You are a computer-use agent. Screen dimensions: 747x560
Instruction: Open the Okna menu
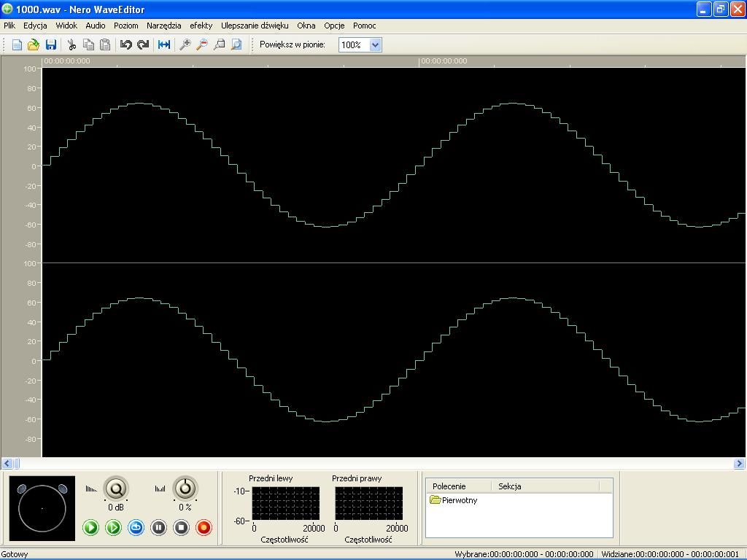click(306, 26)
